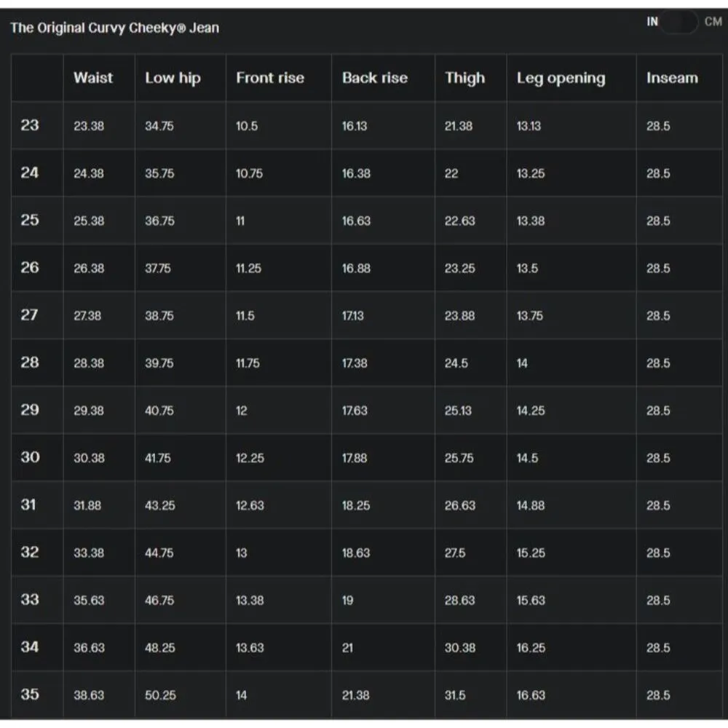This screenshot has width=728, height=728.
Task: Click size 29 row label
Action: [30, 410]
